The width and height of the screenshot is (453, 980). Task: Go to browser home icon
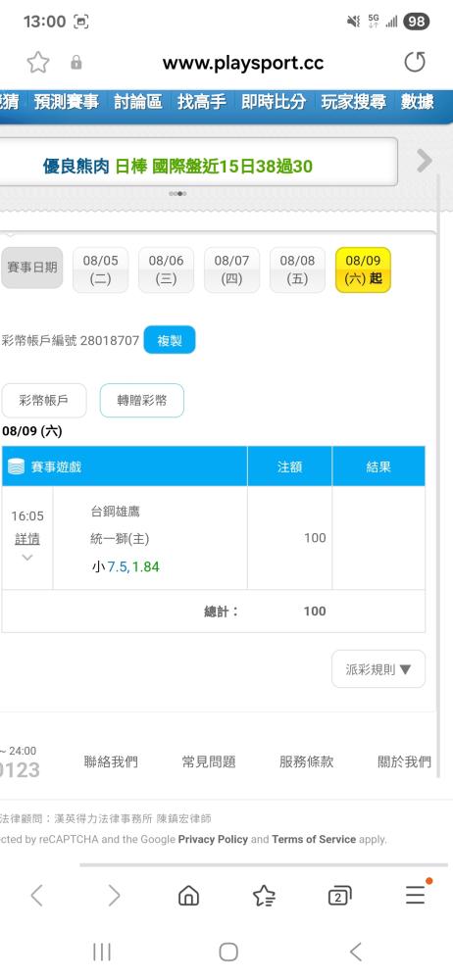pos(188,896)
